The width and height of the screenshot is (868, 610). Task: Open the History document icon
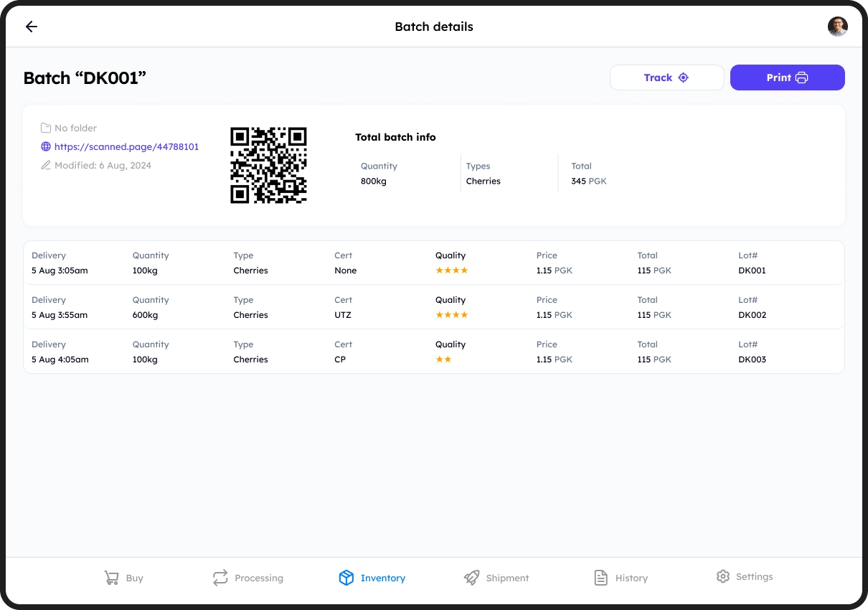(601, 578)
